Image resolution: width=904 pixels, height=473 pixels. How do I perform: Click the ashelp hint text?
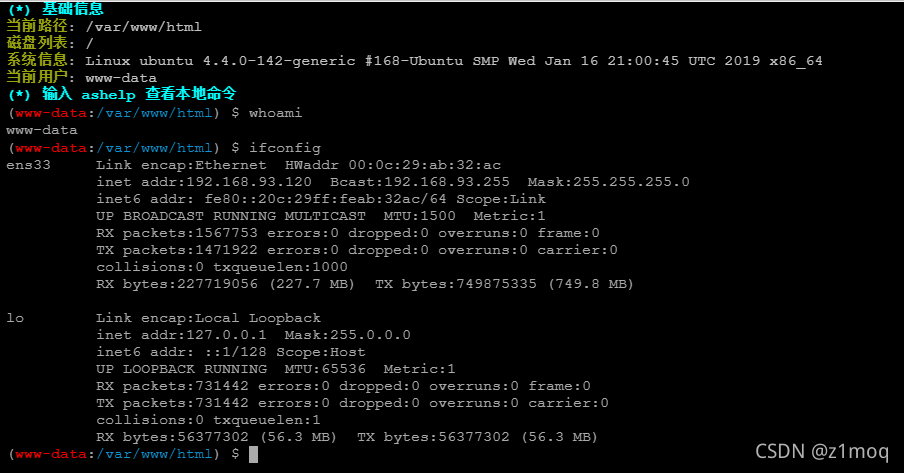[x=108, y=95]
